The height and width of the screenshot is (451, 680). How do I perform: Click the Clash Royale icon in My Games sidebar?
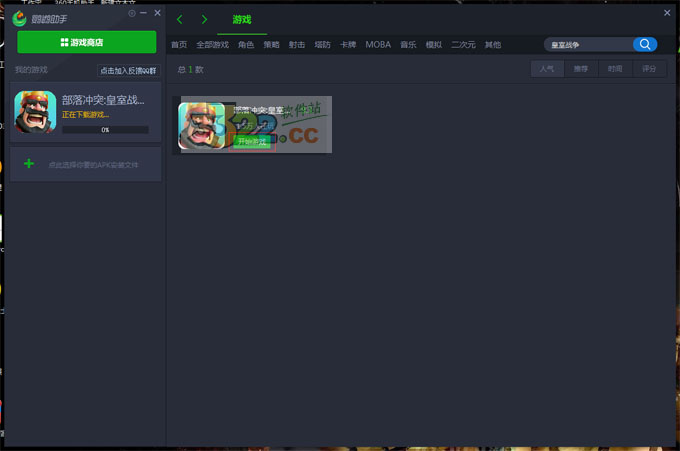(35, 112)
